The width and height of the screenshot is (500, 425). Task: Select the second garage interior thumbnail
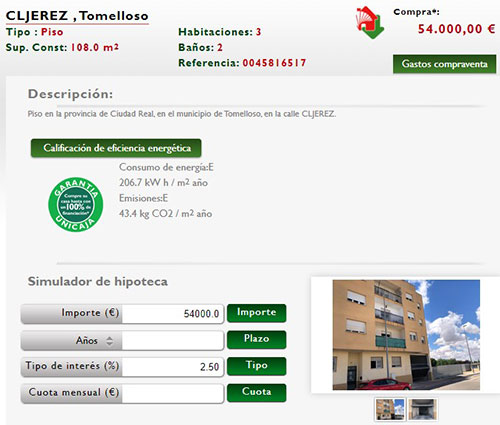(x=422, y=409)
